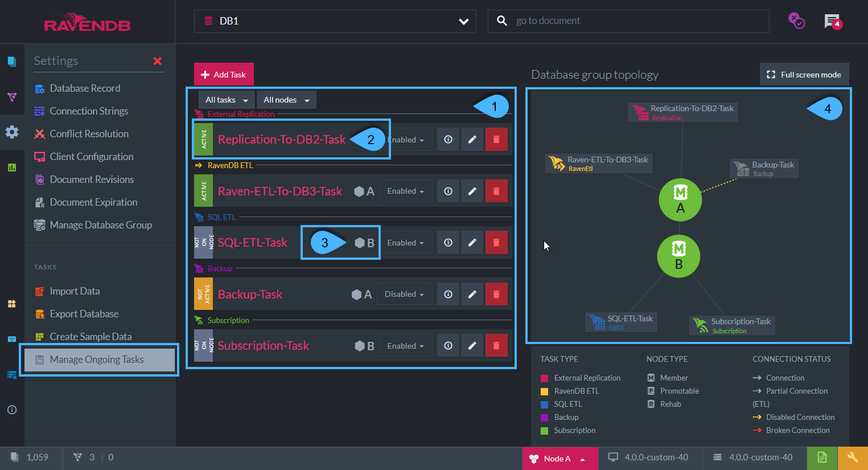Select Subscription-Task node in topology graph
The width and height of the screenshot is (868, 470).
point(732,325)
